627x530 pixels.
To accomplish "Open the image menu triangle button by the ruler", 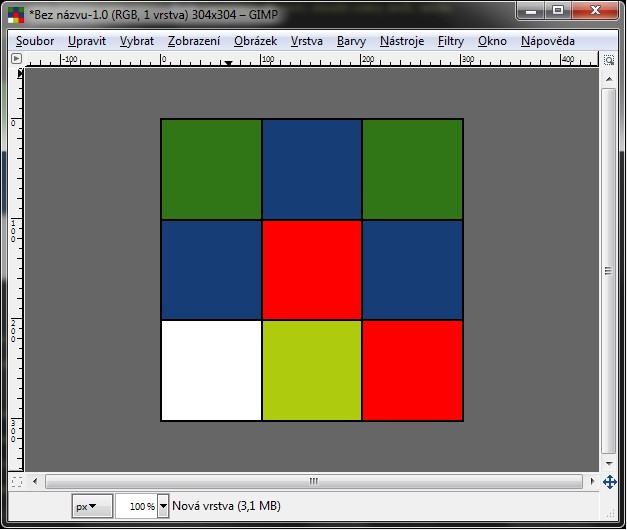I will pos(16,59).
